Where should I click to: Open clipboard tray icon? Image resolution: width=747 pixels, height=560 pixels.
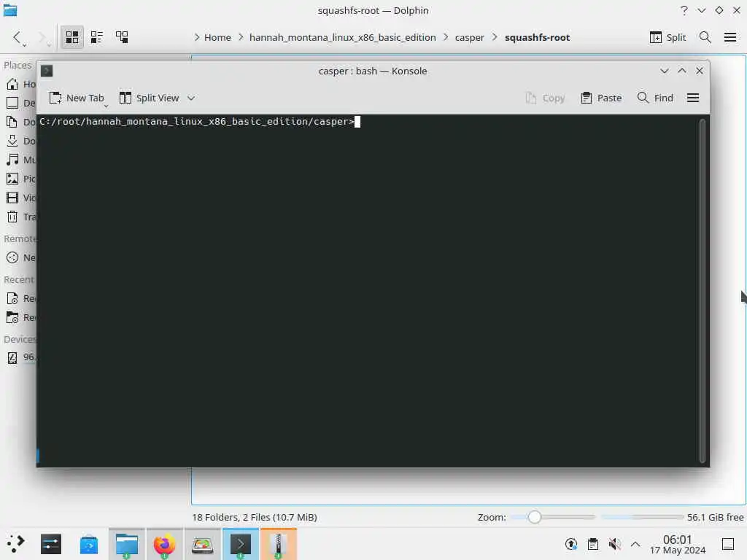592,544
